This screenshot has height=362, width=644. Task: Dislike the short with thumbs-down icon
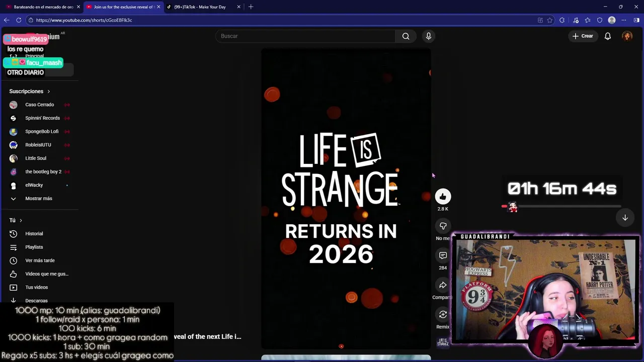pyautogui.click(x=443, y=226)
